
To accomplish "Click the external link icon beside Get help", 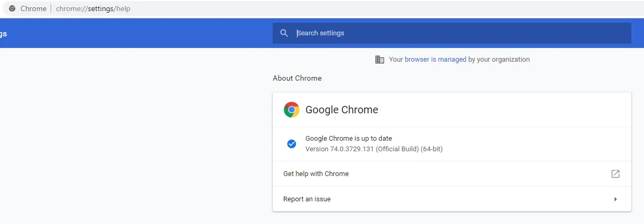I will (x=615, y=174).
